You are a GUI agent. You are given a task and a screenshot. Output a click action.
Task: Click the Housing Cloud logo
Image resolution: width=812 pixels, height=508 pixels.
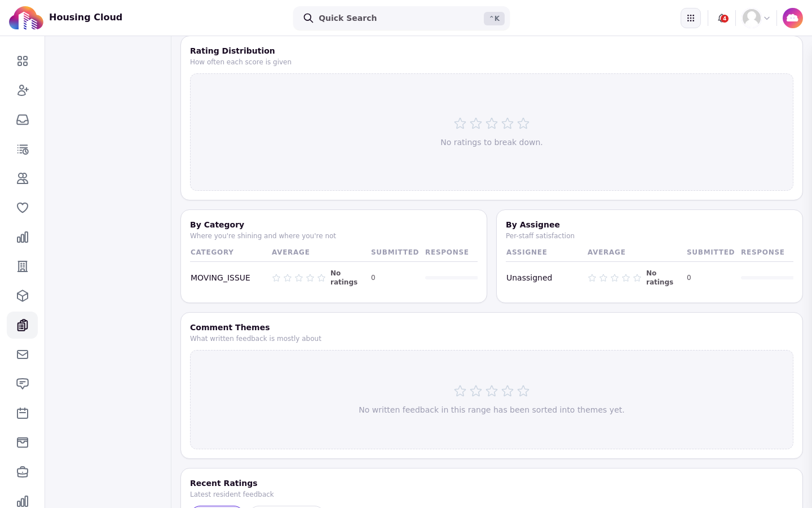26,18
